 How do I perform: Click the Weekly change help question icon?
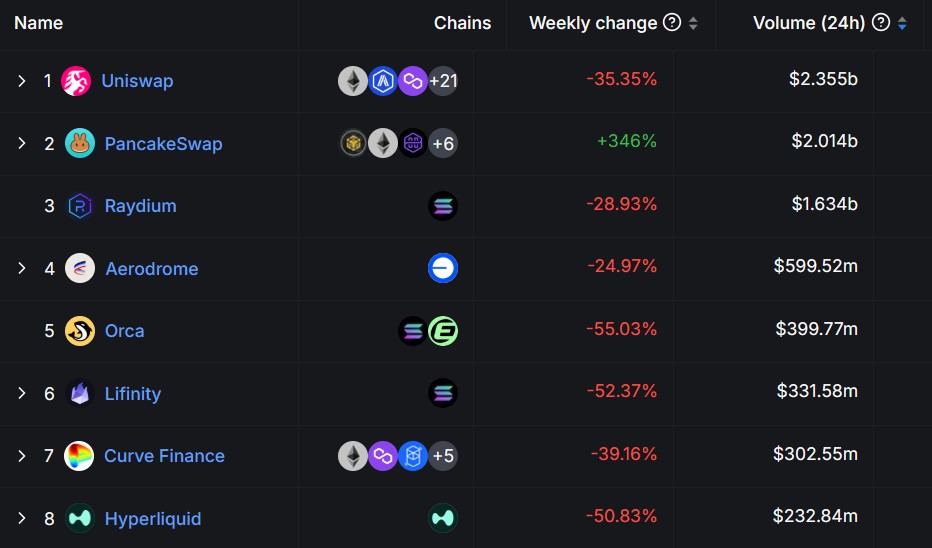672,23
